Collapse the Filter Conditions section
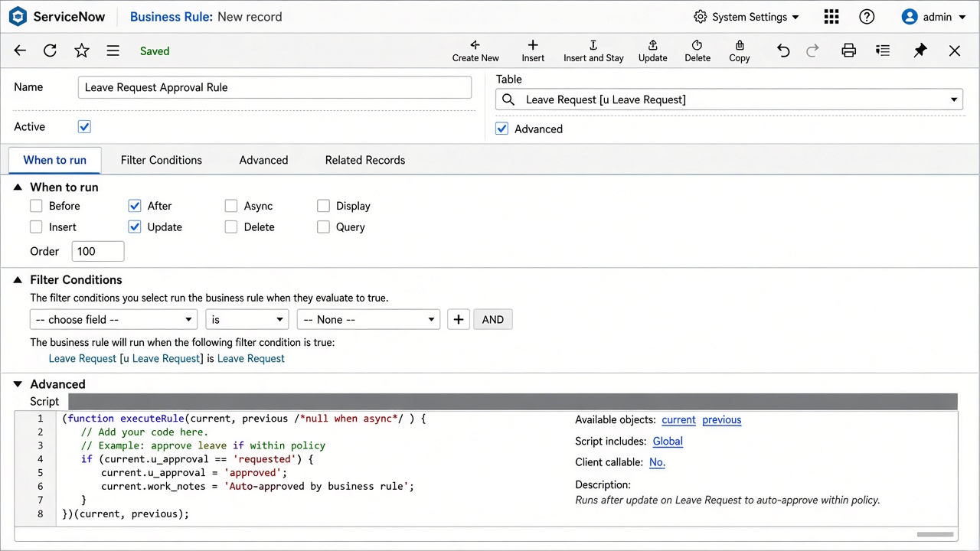This screenshot has height=551, width=980. click(18, 280)
